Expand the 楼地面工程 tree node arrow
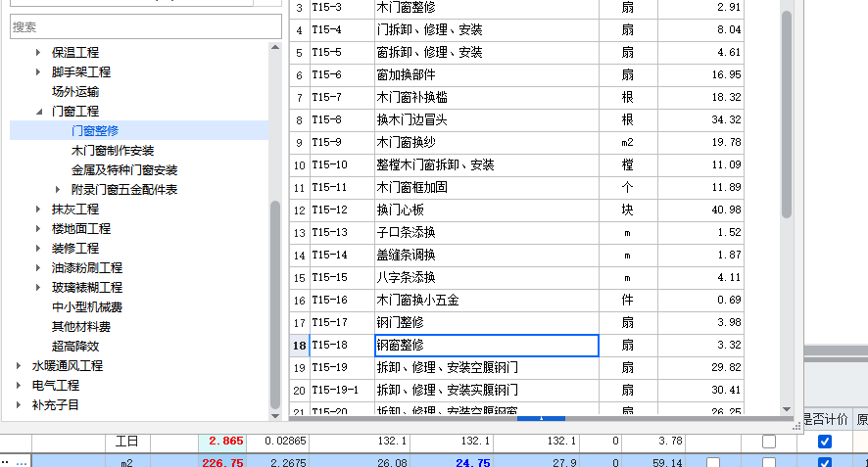868x467 pixels. coord(37,228)
